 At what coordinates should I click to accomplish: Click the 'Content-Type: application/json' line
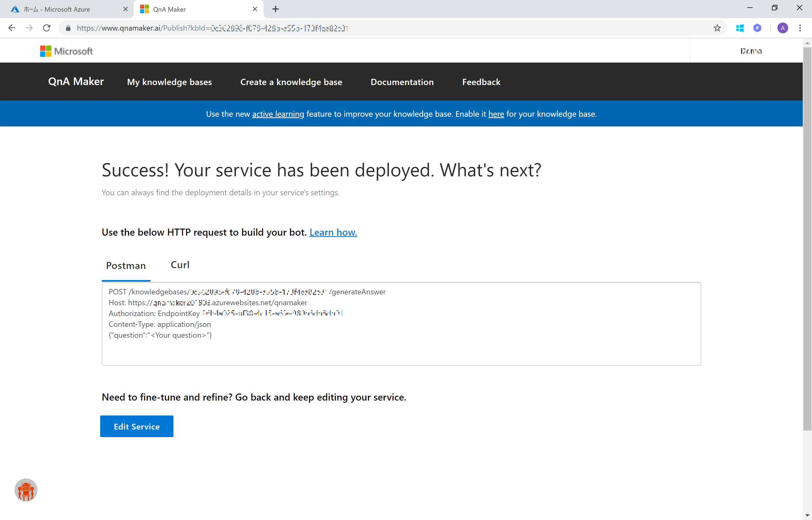click(160, 324)
